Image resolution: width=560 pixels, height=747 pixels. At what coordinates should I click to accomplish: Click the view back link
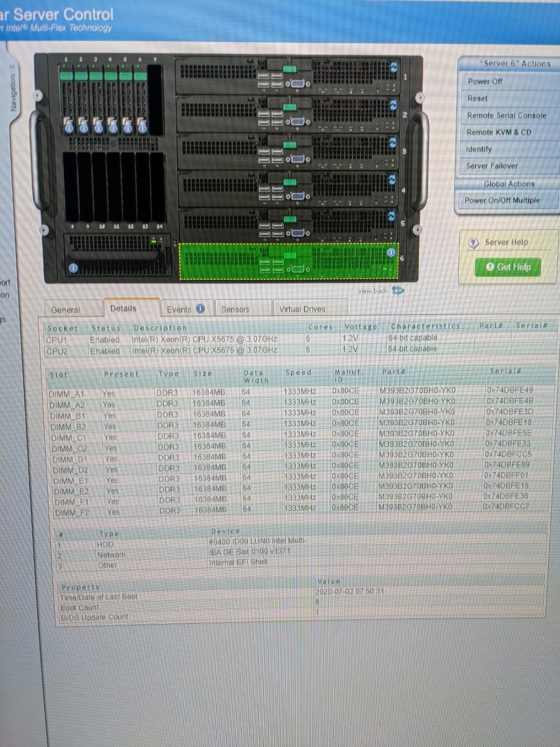coord(373,290)
